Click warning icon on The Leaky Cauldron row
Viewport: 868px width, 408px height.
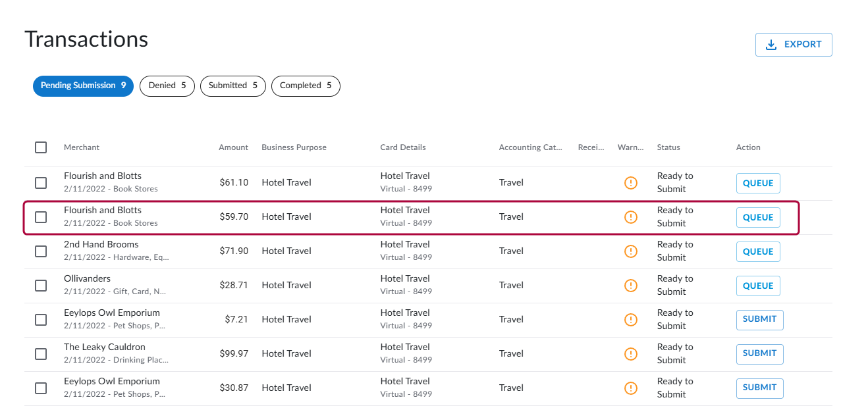(x=630, y=354)
